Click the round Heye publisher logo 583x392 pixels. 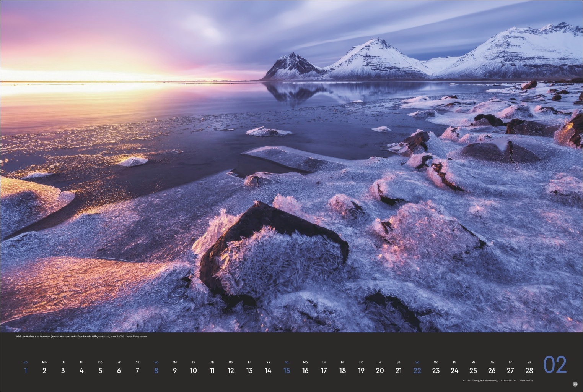[x=575, y=384]
